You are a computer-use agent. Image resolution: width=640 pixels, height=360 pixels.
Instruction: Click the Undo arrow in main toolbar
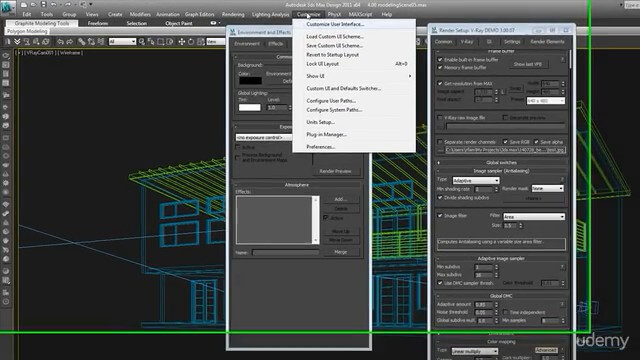coord(60,42)
